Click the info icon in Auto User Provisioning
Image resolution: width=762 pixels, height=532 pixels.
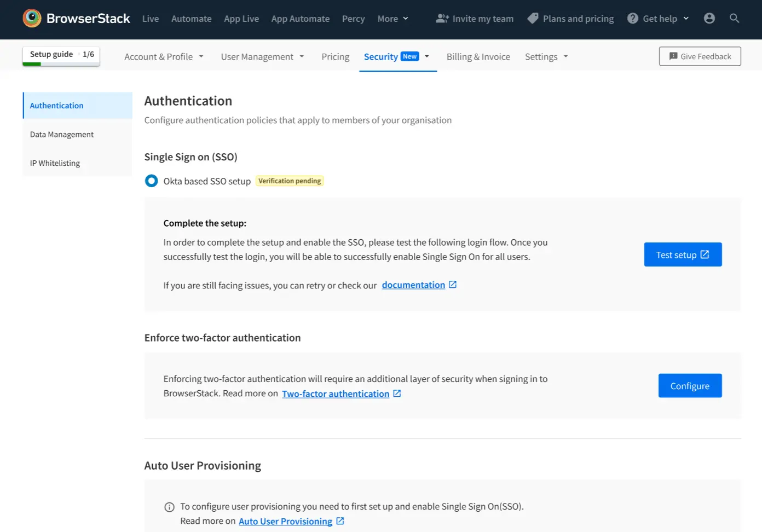click(169, 507)
